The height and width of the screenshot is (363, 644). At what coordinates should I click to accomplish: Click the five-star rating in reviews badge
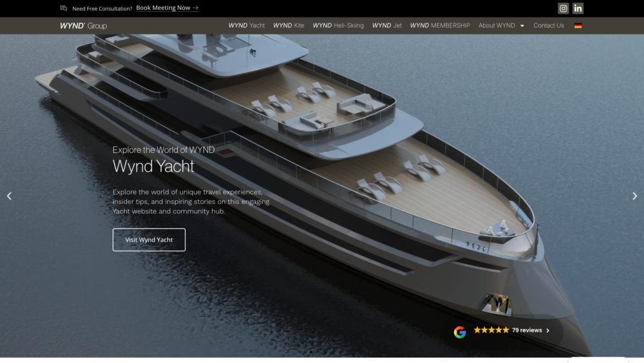(x=491, y=330)
